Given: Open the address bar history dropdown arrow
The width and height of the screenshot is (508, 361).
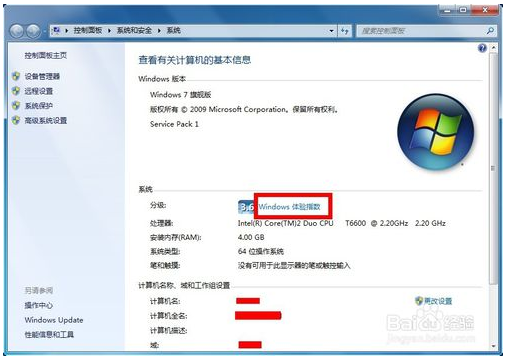Looking at the screenshot, I should [x=331, y=31].
